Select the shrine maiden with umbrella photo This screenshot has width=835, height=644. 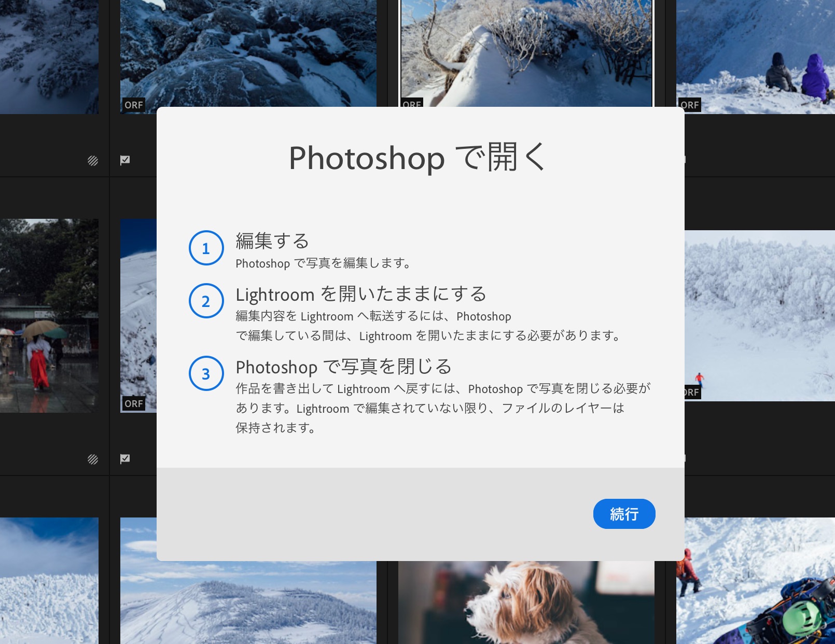pos(49,316)
